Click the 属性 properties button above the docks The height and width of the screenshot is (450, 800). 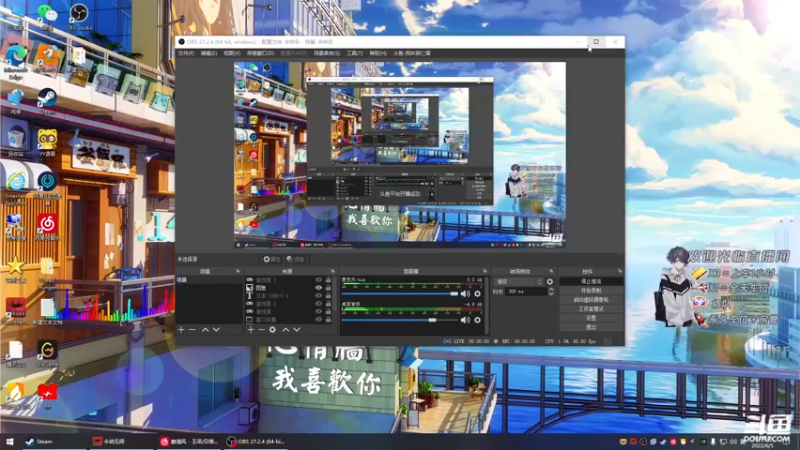coord(271,259)
